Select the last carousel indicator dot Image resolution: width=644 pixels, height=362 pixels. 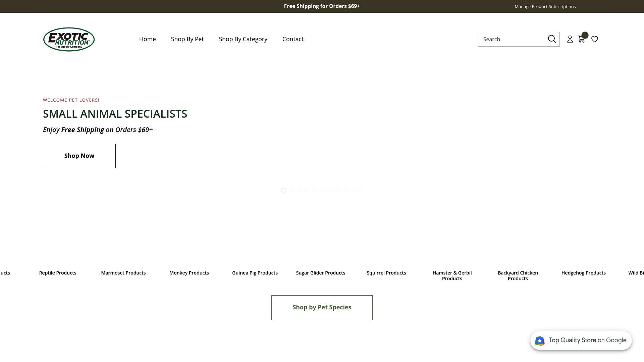[x=361, y=190]
